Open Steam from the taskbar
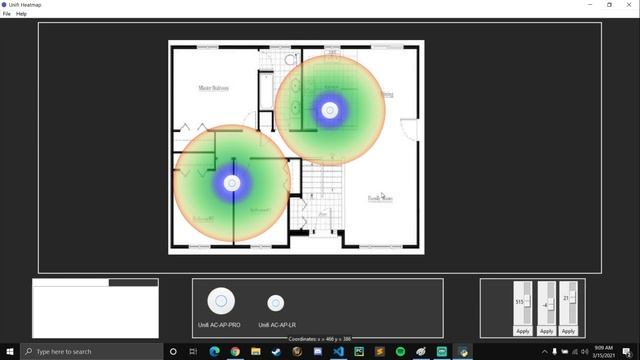Screen dimensions: 640x360 click(276, 351)
